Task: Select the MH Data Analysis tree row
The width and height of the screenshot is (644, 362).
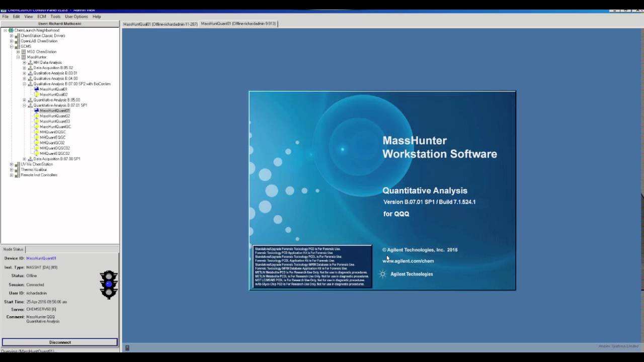Action: [48, 62]
